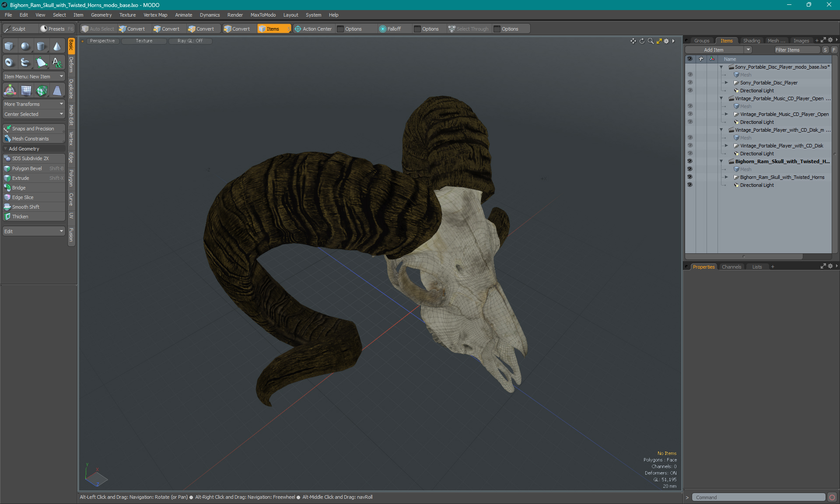Select the Polygon Bevel tool
This screenshot has width=840, height=504.
[34, 168]
